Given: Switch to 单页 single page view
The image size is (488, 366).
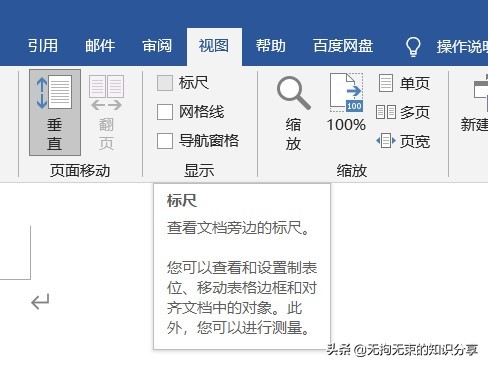Looking at the screenshot, I should (404, 83).
